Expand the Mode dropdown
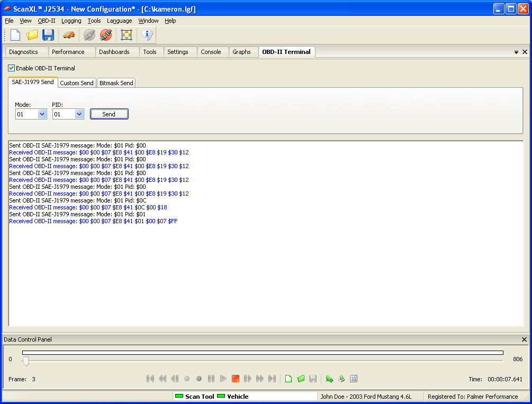Image resolution: width=532 pixels, height=404 pixels. tap(42, 114)
